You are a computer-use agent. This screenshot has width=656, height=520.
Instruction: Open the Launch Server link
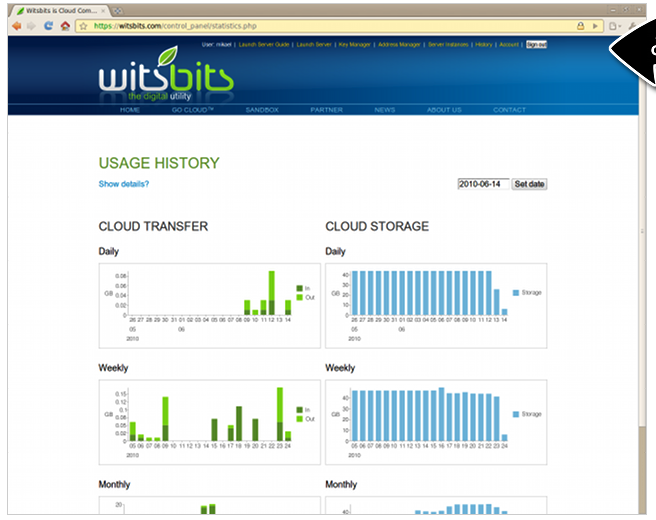click(x=314, y=44)
